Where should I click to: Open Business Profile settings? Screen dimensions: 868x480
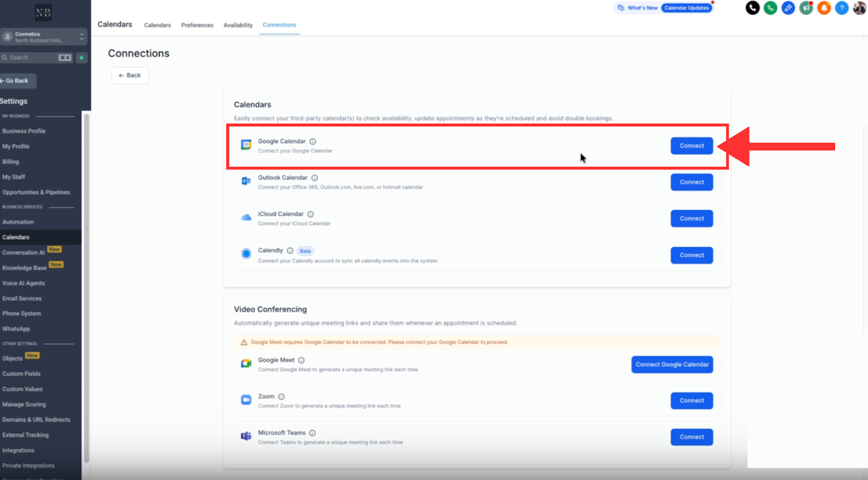(24, 131)
